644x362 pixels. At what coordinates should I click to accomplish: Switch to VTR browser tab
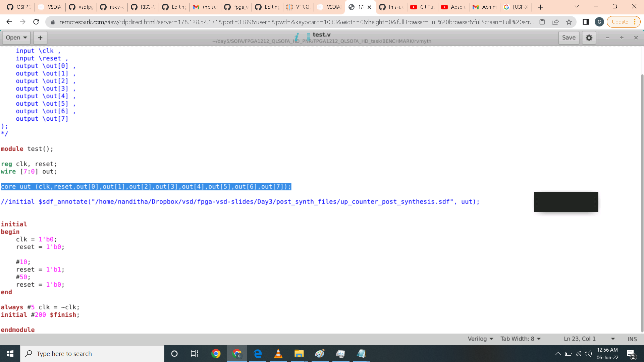point(298,7)
